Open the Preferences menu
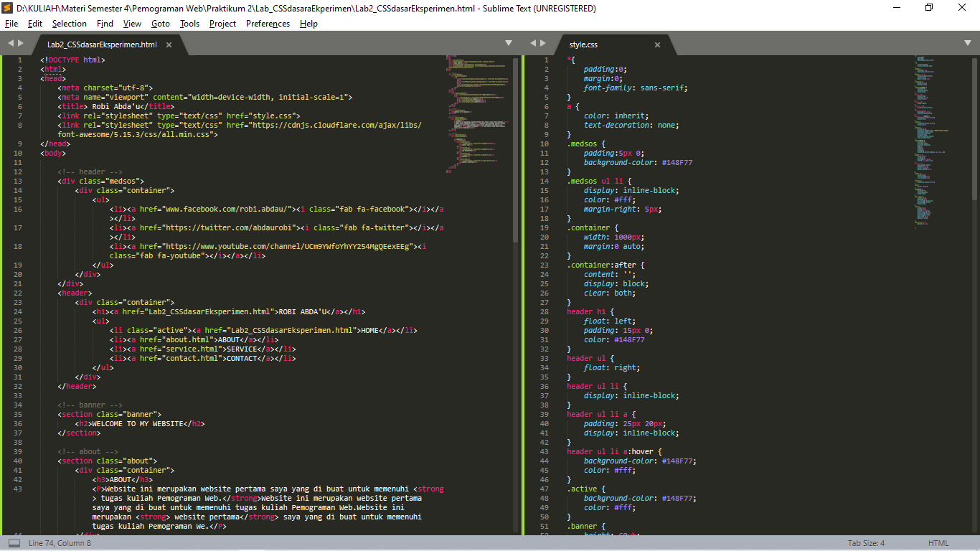The image size is (980, 551). pos(268,24)
